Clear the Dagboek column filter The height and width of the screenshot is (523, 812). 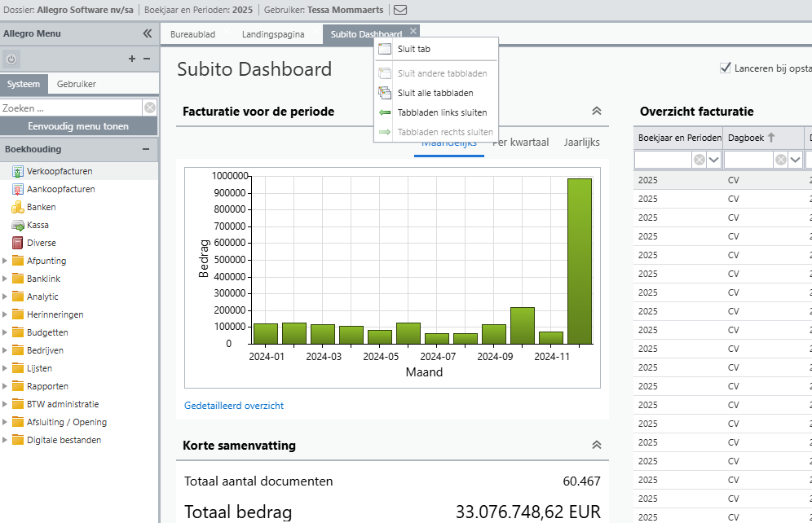click(x=781, y=160)
